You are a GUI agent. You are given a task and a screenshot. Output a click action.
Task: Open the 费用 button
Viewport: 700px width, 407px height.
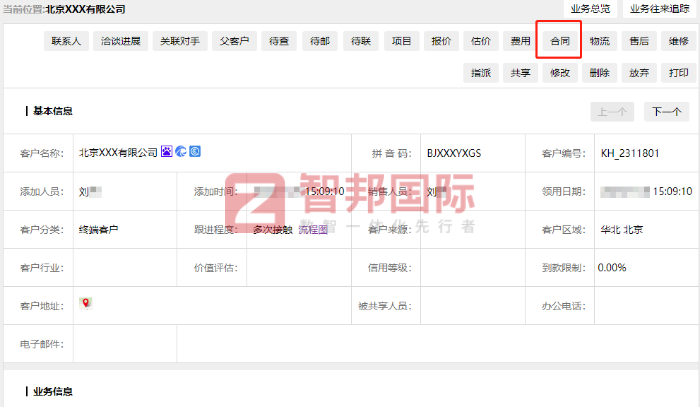tap(521, 41)
